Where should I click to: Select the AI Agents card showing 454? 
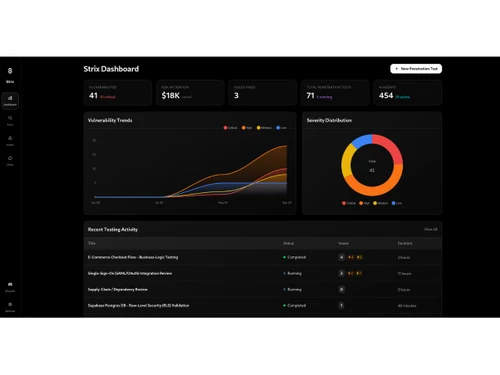(408, 93)
